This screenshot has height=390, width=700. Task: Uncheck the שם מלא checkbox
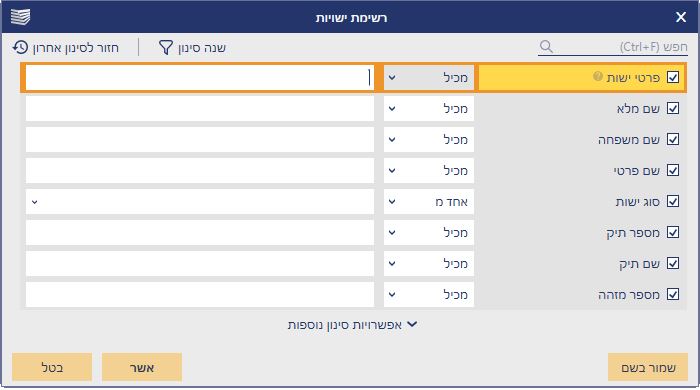click(673, 108)
